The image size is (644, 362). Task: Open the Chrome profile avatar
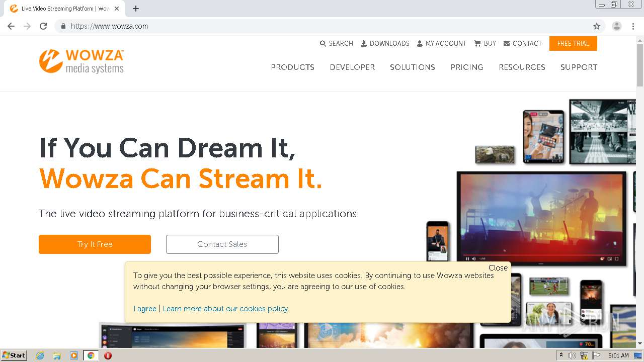[x=616, y=26]
